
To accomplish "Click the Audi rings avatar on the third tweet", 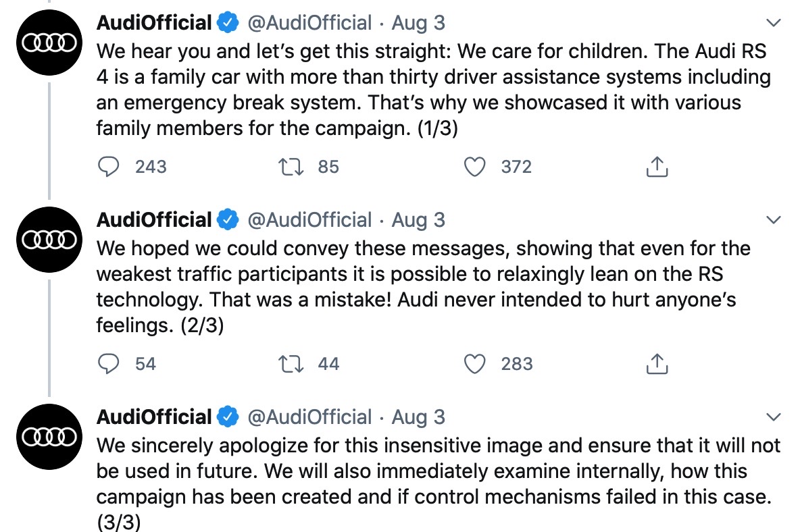I will tap(49, 437).
